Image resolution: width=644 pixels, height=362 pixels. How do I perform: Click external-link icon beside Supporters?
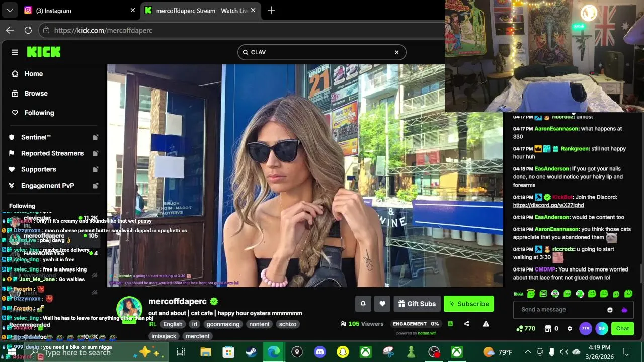click(x=95, y=169)
